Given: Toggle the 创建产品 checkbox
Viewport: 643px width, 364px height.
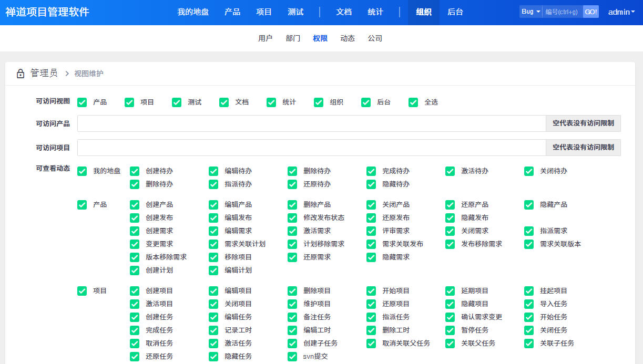Looking at the screenshot, I should tap(135, 205).
